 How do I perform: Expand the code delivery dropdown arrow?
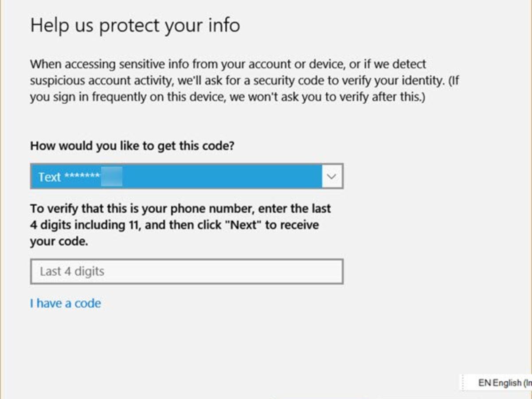tap(332, 176)
